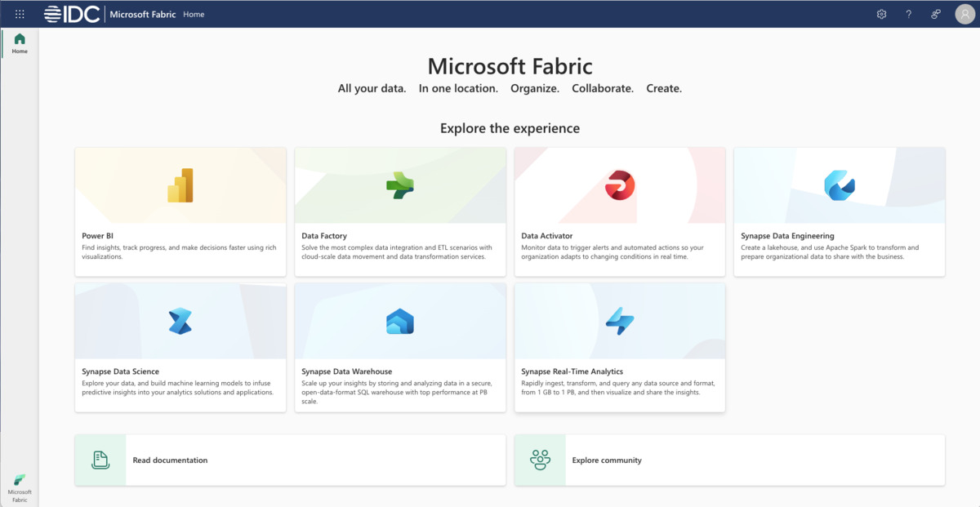Open the Power BI experience icon
Viewport: 980px width, 507px height.
(181, 184)
